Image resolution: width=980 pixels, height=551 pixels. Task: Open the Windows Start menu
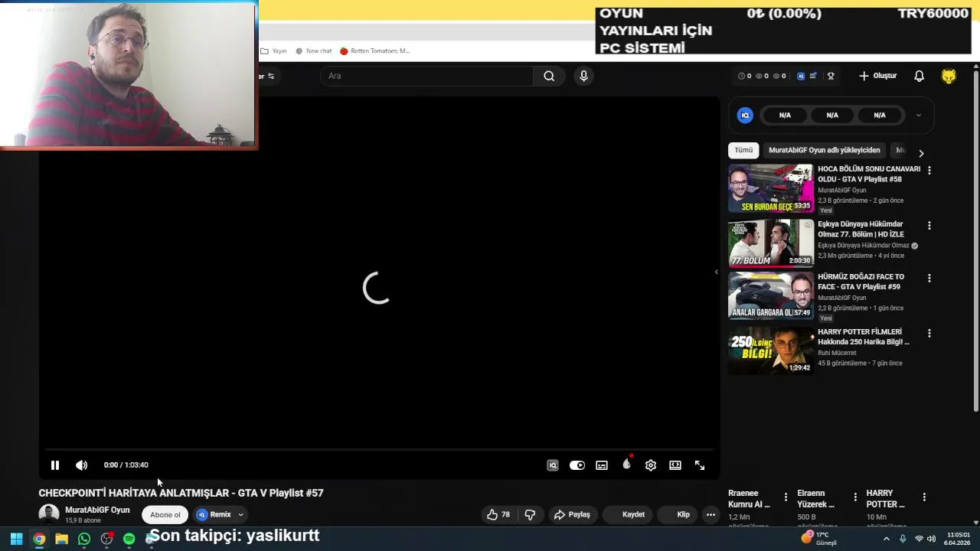[16, 539]
